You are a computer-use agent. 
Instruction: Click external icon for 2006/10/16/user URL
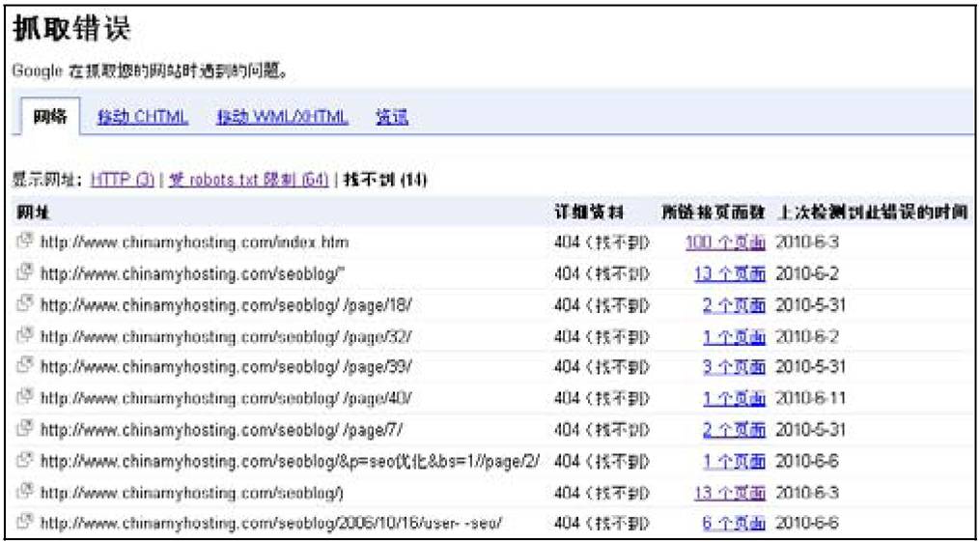coord(26,523)
